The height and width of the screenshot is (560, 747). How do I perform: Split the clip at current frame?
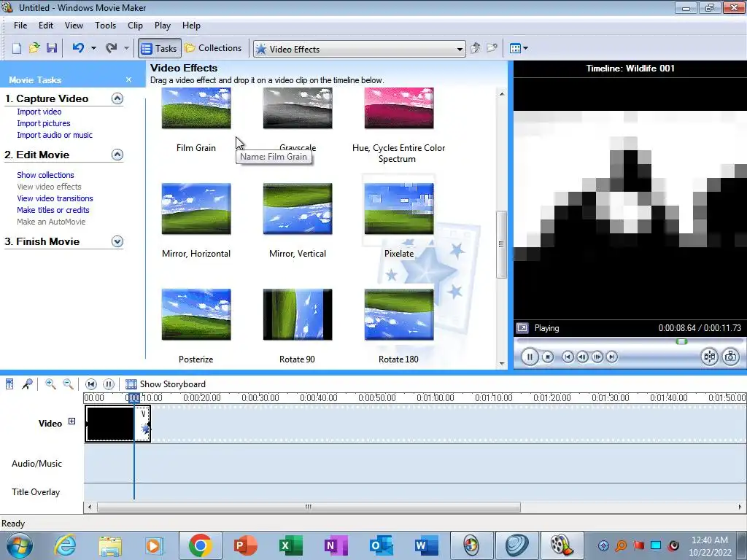pos(709,357)
